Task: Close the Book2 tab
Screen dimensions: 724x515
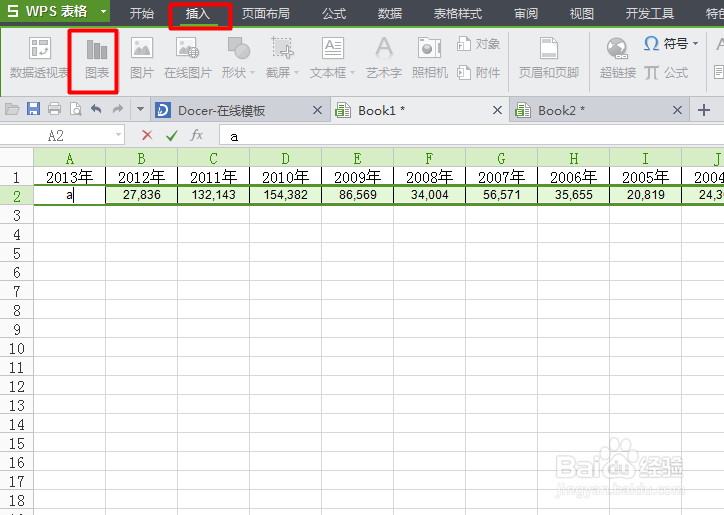Action: [677, 110]
